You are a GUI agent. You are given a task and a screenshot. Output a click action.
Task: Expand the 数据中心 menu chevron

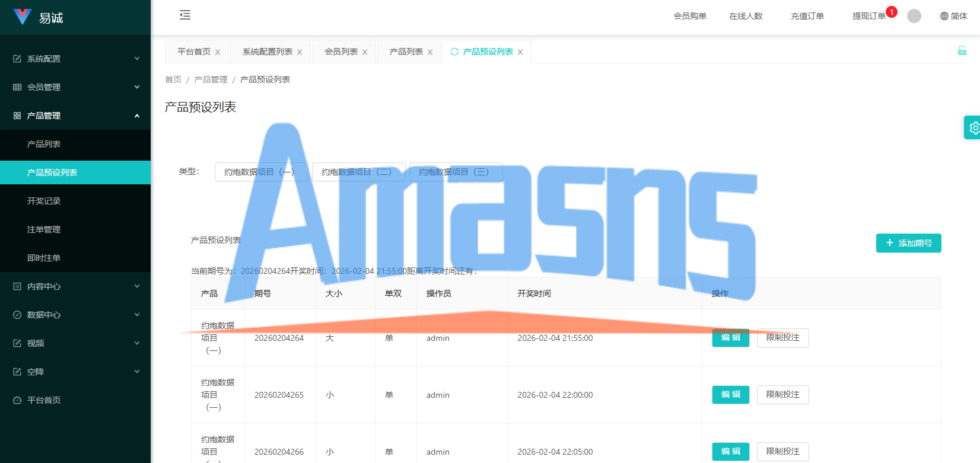tap(137, 315)
